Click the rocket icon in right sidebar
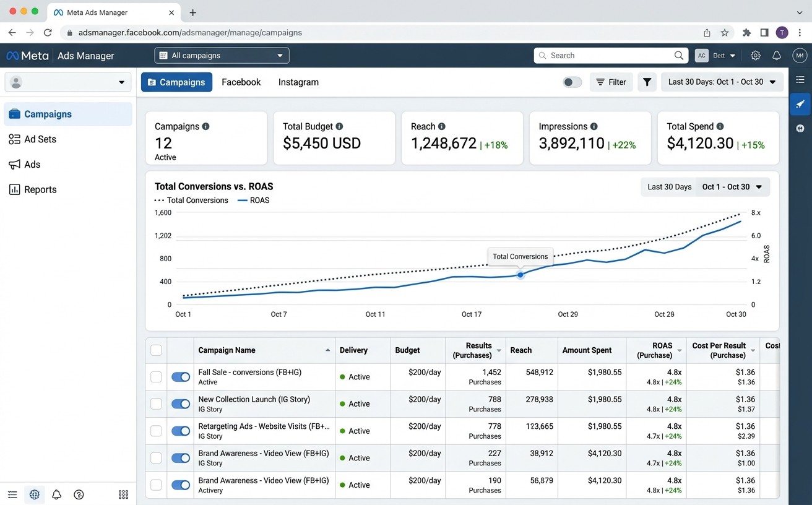The width and height of the screenshot is (812, 505). coord(800,104)
